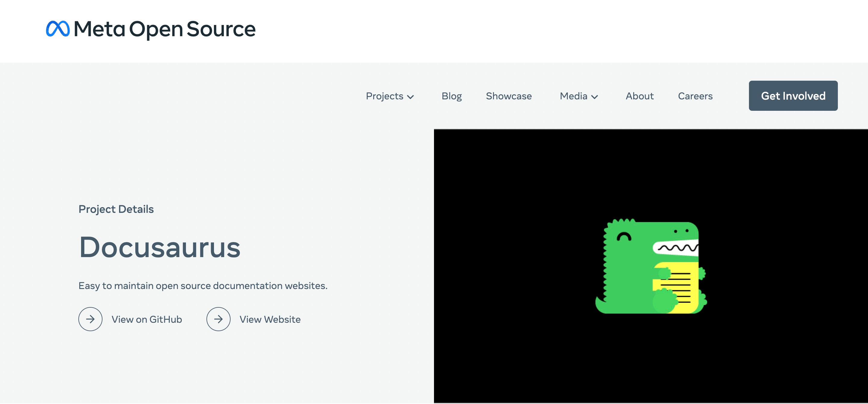The image size is (868, 404).
Task: Click the Meta infinity logo icon
Action: (58, 29)
